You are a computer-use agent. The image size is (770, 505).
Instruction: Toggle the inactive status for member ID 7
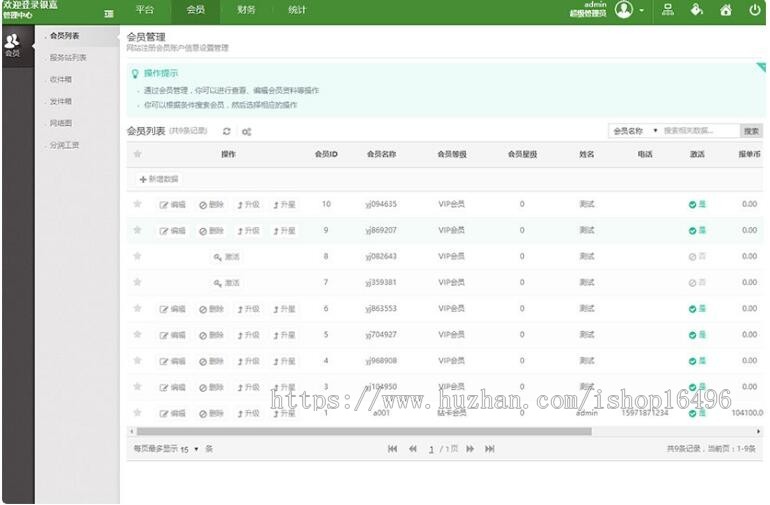[x=697, y=282]
